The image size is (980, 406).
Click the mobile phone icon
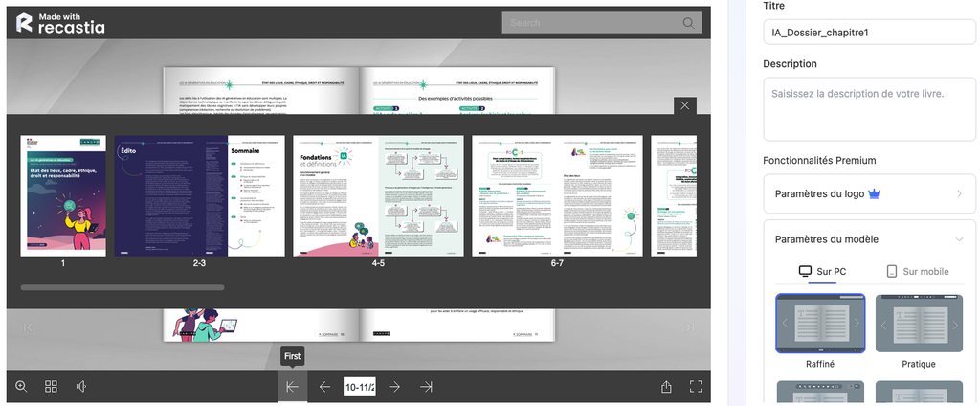coord(892,272)
